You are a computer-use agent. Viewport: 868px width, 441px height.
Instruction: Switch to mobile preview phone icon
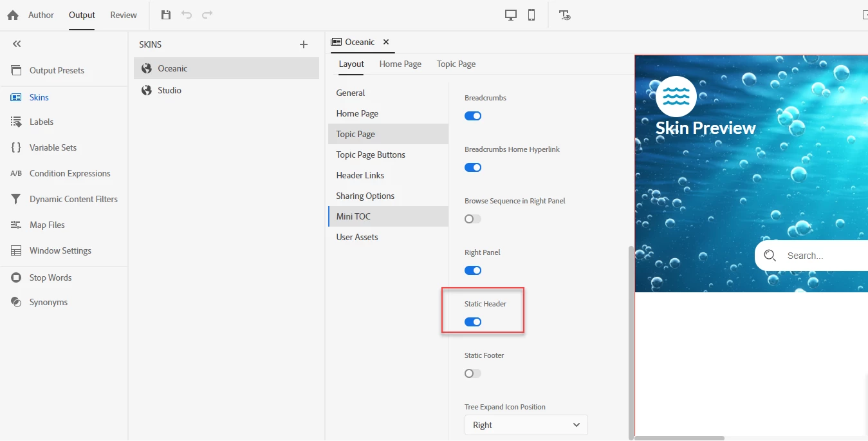(x=531, y=15)
